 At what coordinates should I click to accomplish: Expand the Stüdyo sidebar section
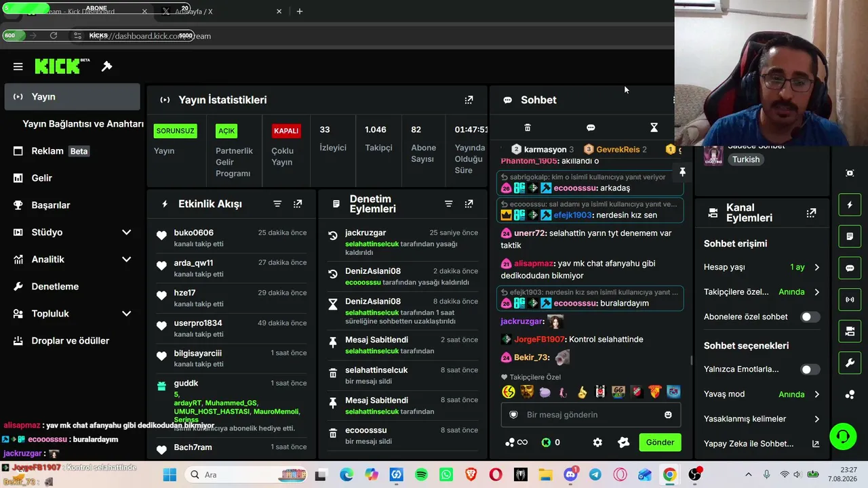point(126,232)
